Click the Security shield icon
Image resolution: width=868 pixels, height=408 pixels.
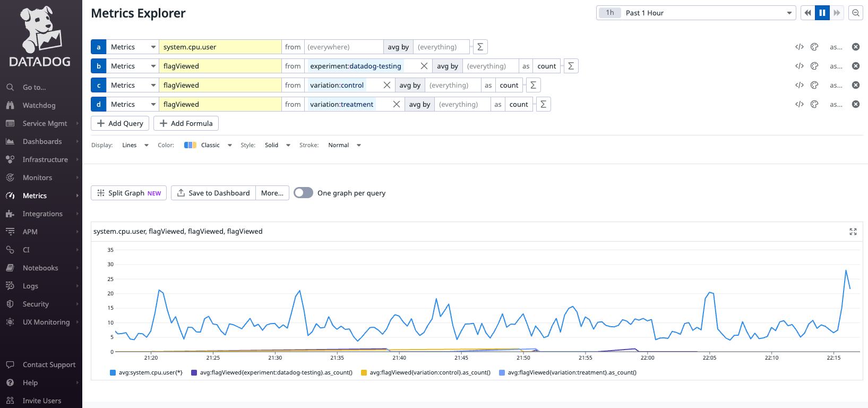coord(10,304)
